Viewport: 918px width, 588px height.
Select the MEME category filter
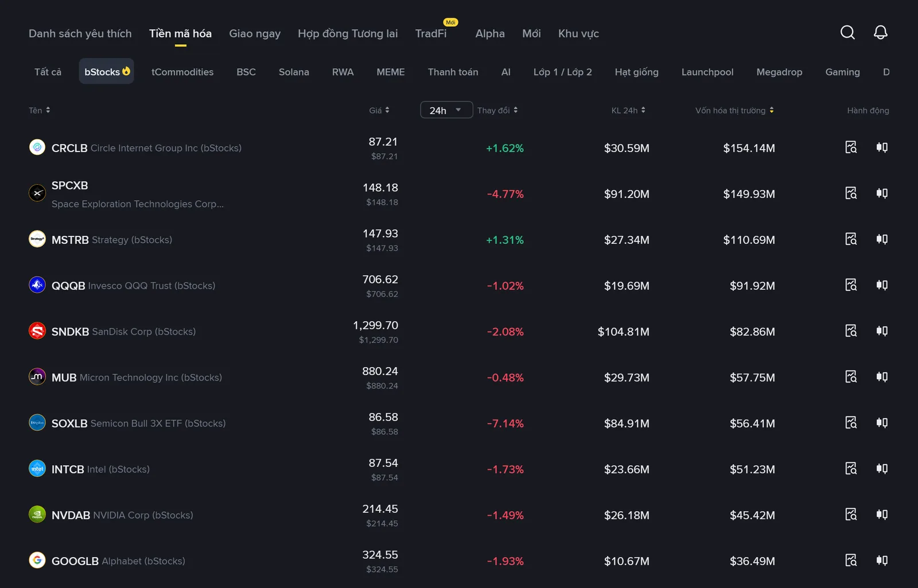tap(391, 72)
